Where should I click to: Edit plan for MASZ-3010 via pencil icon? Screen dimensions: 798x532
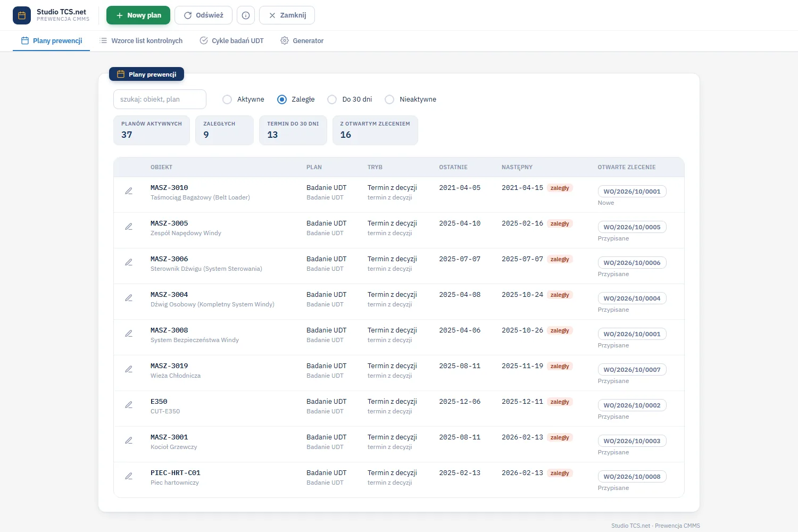tap(129, 191)
